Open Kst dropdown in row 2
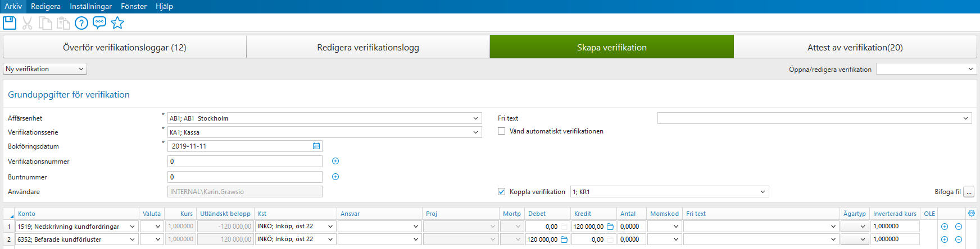 click(330, 239)
